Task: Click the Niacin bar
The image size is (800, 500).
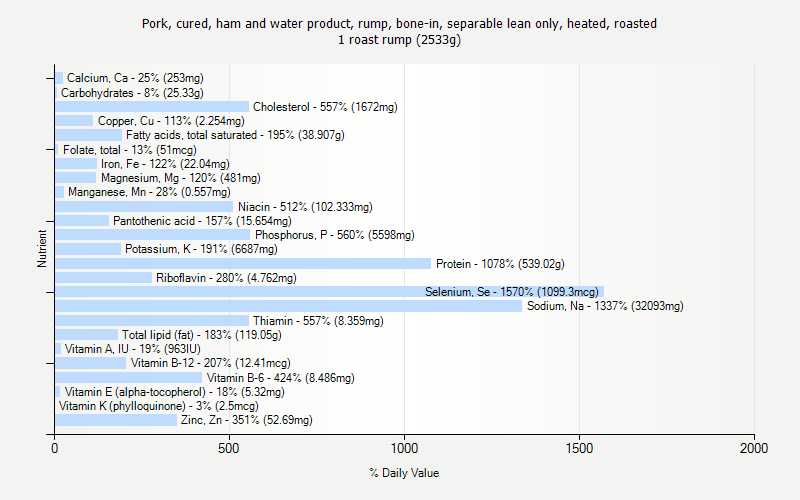Action: pos(144,207)
